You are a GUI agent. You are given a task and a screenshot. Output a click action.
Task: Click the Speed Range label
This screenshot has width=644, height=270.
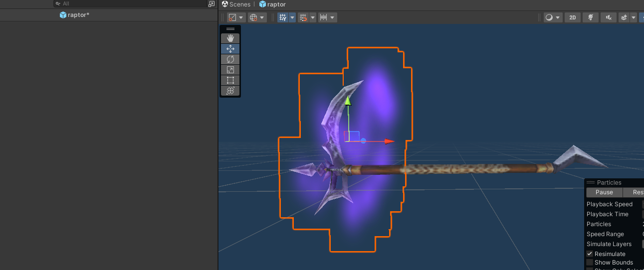click(605, 234)
